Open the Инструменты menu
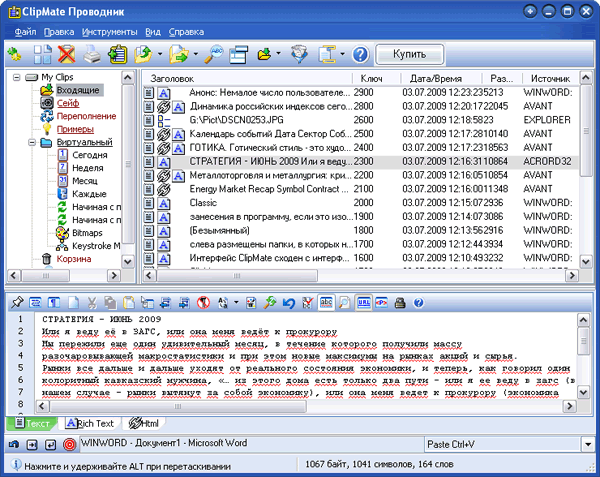Image resolution: width=600 pixels, height=477 pixels. 109,32
